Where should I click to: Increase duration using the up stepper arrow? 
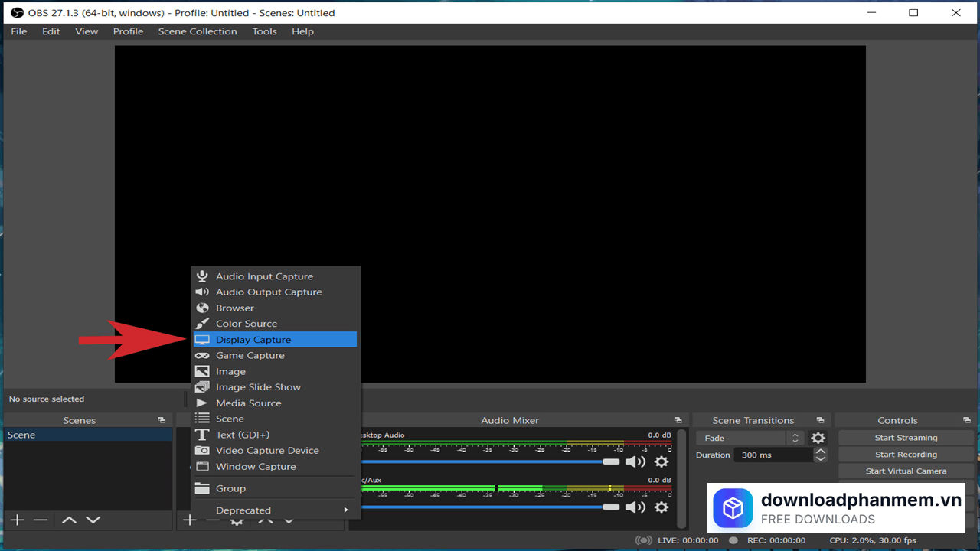[820, 451]
